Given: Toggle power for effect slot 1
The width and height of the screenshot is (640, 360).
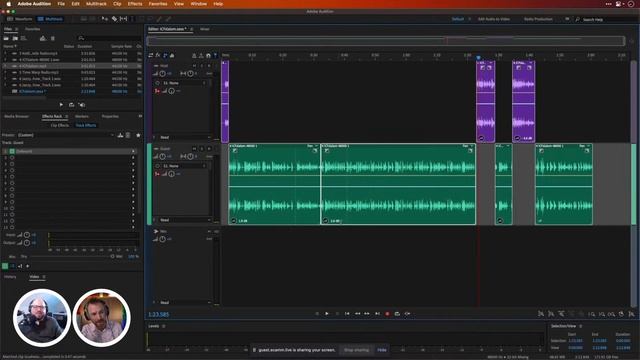Looking at the screenshot, I should (12, 151).
